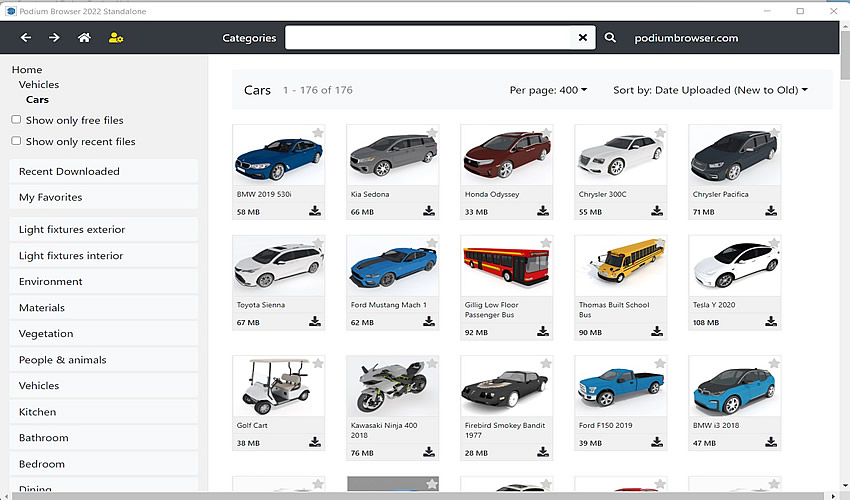This screenshot has width=850, height=500.
Task: Download the Tesla Y 2020 model
Action: pyautogui.click(x=771, y=321)
